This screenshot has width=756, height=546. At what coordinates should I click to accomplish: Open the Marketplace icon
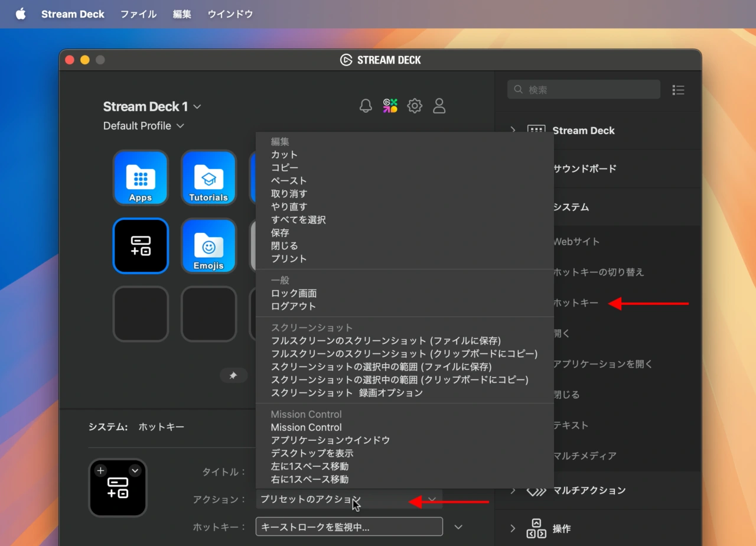pyautogui.click(x=390, y=105)
